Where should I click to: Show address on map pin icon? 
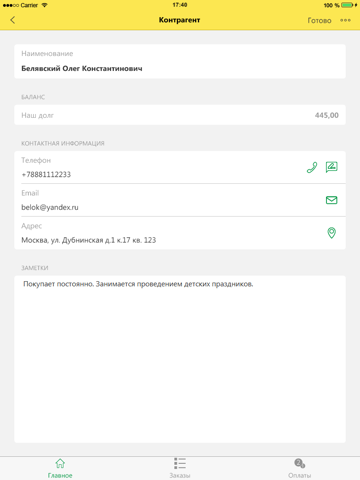(332, 233)
